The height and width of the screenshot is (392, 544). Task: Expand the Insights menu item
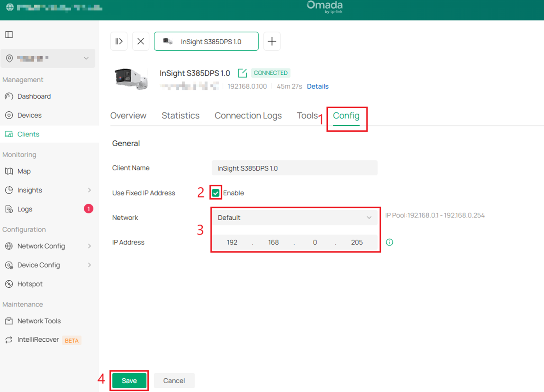(x=29, y=190)
